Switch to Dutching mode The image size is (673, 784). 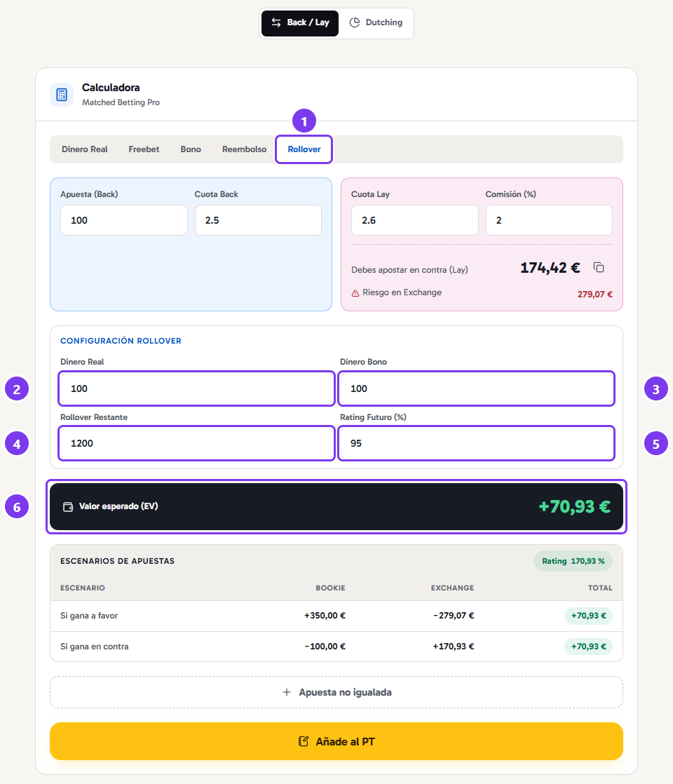coord(376,22)
